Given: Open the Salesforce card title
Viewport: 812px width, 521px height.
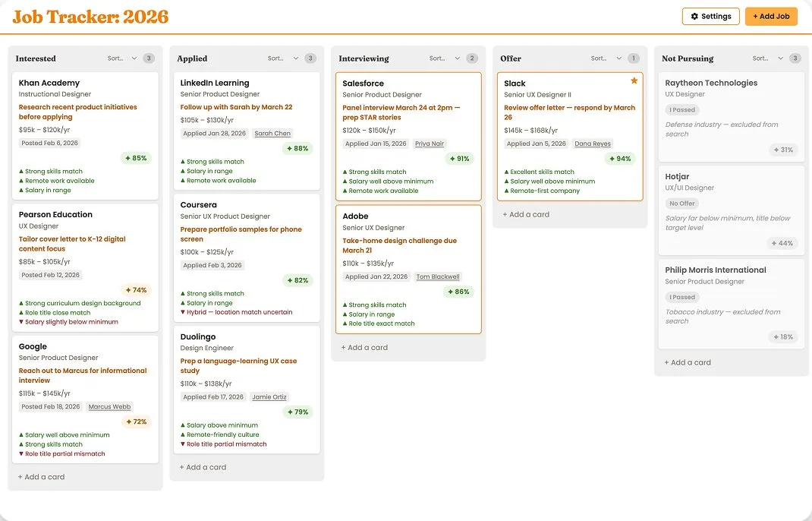Looking at the screenshot, I should pos(363,84).
